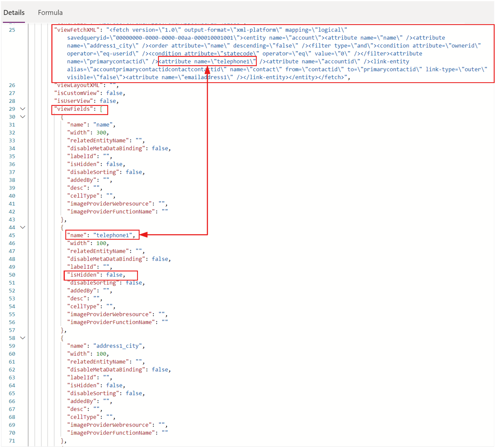This screenshot has height=448, width=496.
Task: Click "isHidden": false on line 36
Action: pos(96,164)
